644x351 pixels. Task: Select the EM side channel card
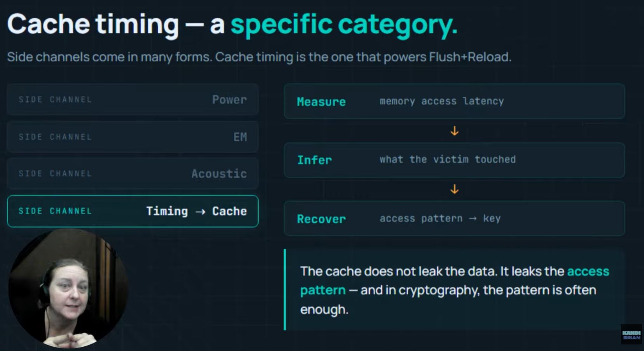(133, 137)
